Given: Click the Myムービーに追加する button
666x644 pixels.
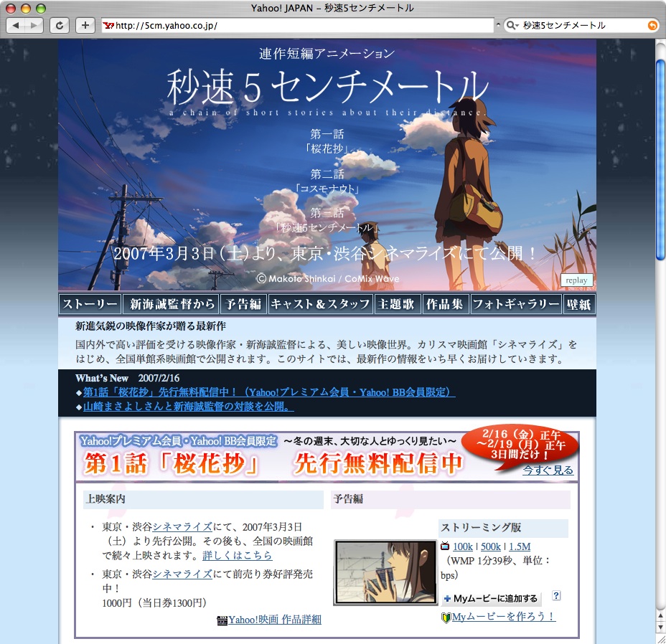Looking at the screenshot, I should tap(491, 599).
